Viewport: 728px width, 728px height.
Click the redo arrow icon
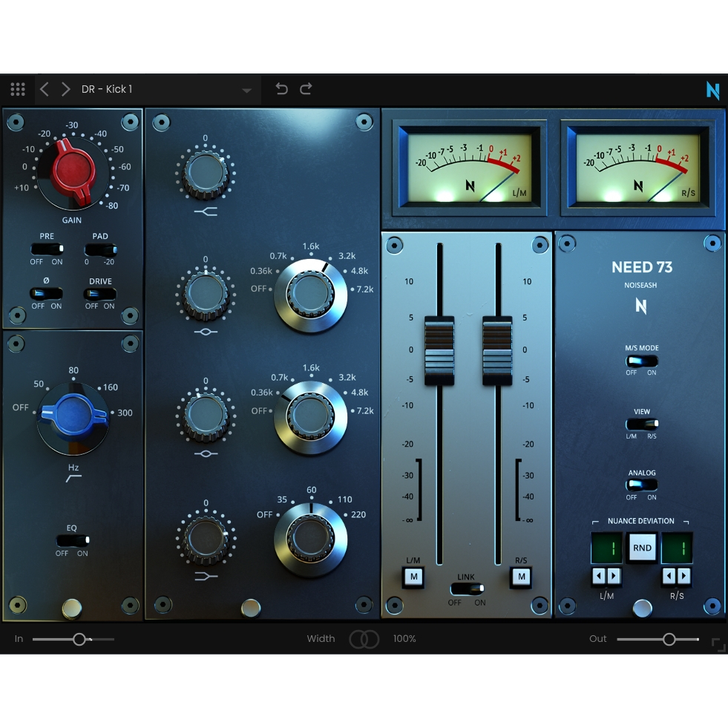click(306, 89)
